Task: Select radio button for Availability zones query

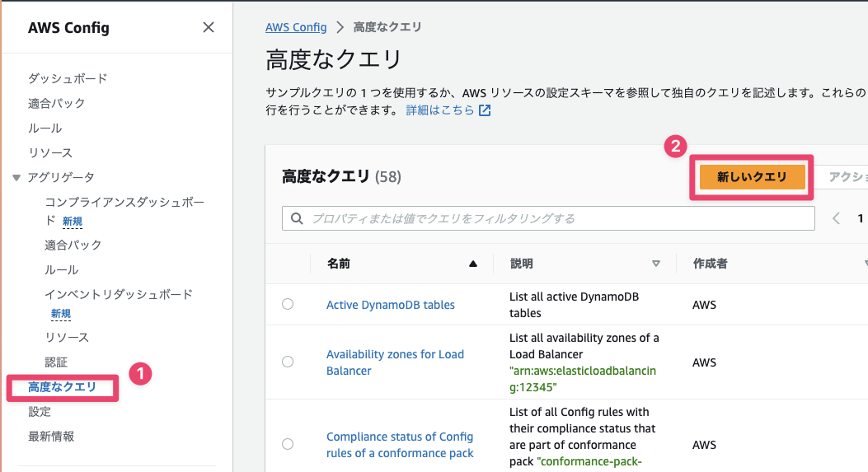Action: (x=288, y=362)
